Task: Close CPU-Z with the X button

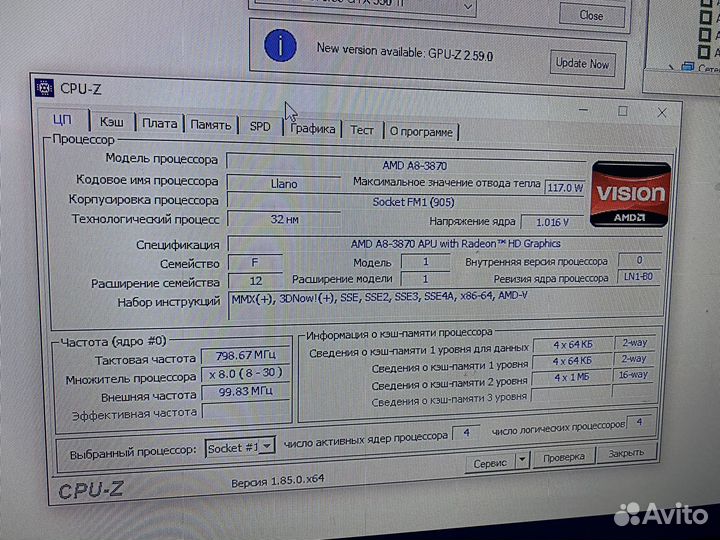Action: click(662, 112)
